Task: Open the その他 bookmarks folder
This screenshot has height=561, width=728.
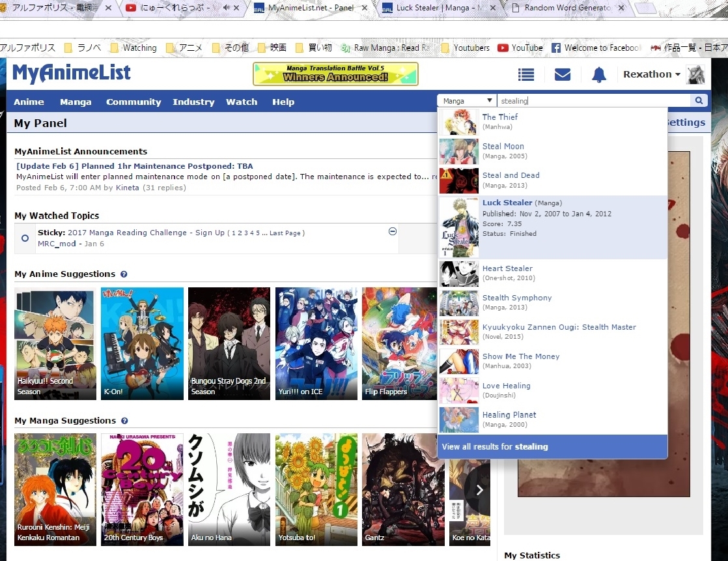Action: [231, 48]
